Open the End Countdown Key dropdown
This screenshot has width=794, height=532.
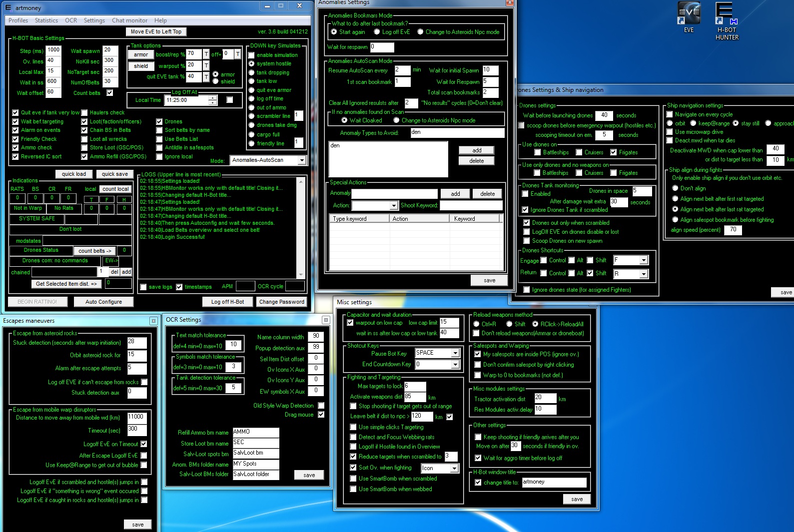455,365
